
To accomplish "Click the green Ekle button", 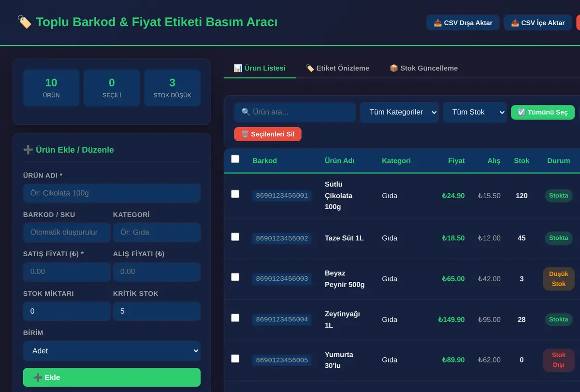I will [112, 377].
